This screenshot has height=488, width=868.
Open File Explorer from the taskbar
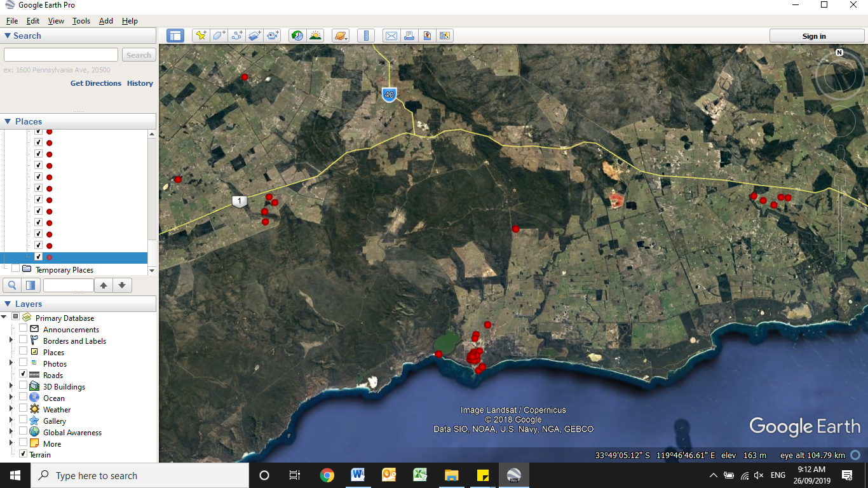451,475
